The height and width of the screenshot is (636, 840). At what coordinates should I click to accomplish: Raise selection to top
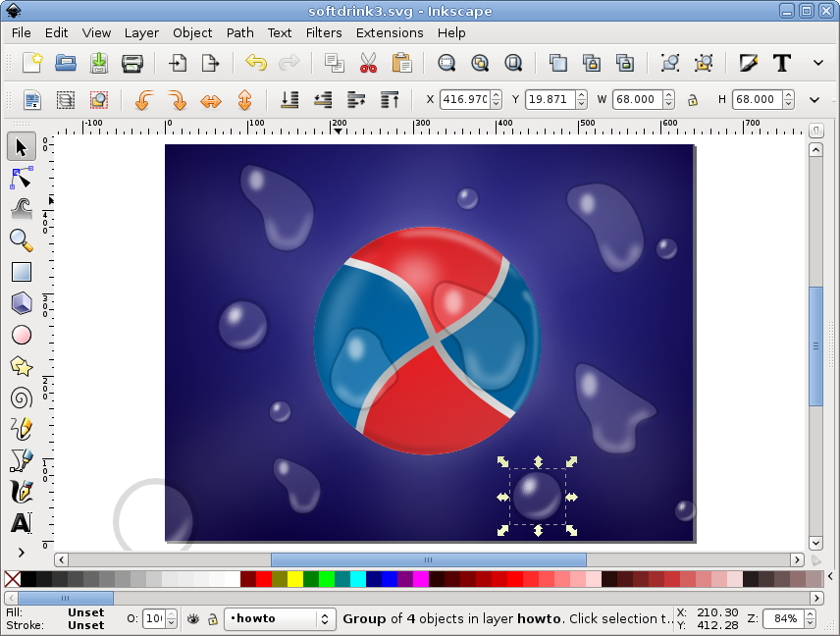pos(390,100)
